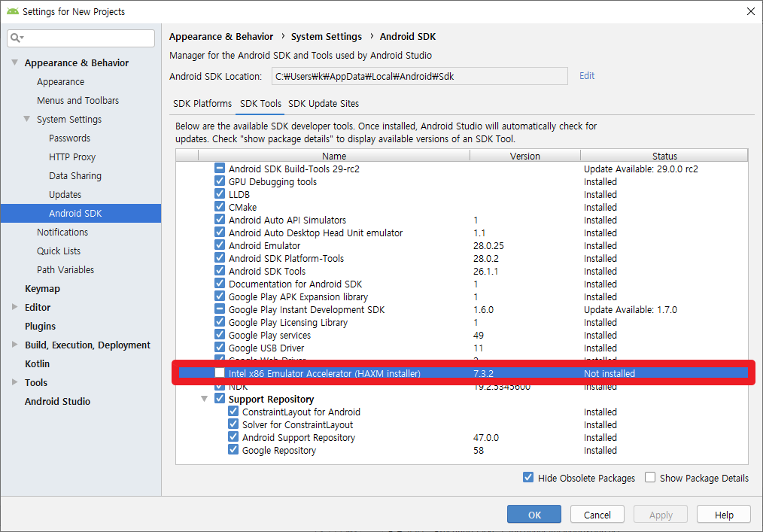Open SDK Update Sites tab
Screen dimensions: 763x532
coord(324,104)
